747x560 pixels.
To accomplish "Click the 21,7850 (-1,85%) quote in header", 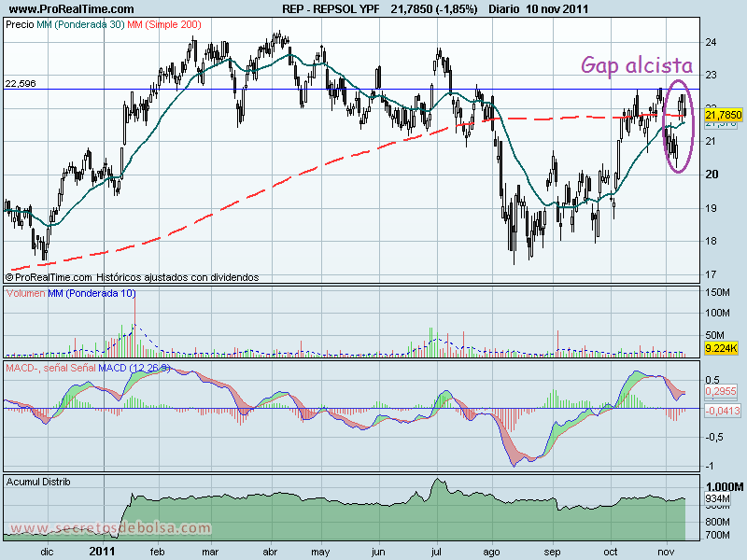I will (x=434, y=8).
